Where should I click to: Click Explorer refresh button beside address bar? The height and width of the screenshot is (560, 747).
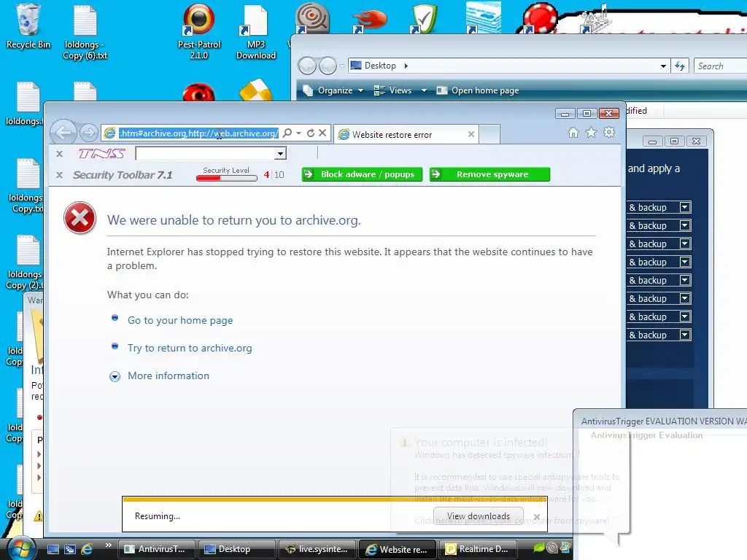[680, 66]
